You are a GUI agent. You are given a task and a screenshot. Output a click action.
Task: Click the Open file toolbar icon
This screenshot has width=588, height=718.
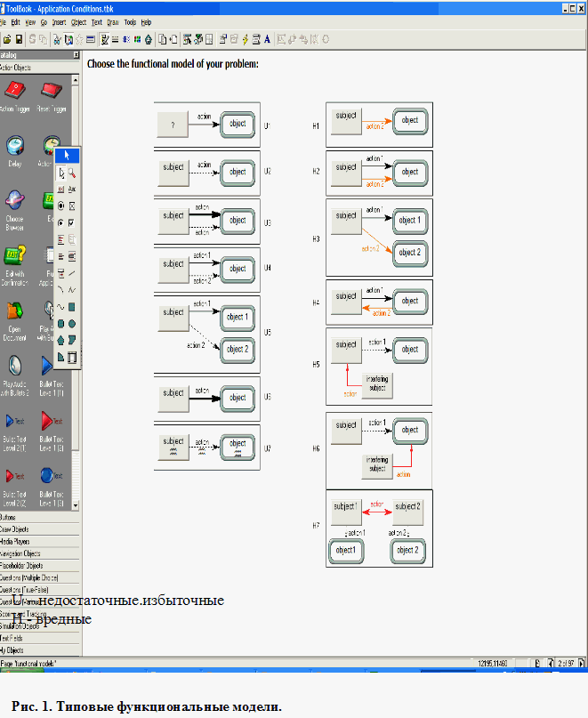click(7, 40)
